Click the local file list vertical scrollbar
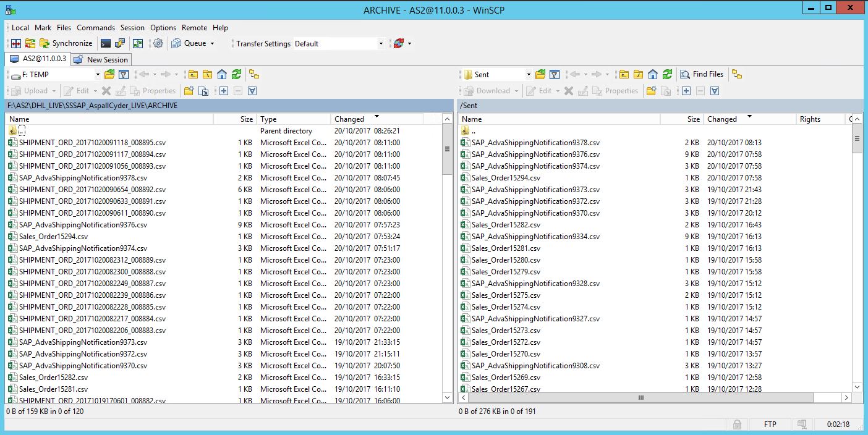This screenshot has height=435, width=868. point(448,260)
